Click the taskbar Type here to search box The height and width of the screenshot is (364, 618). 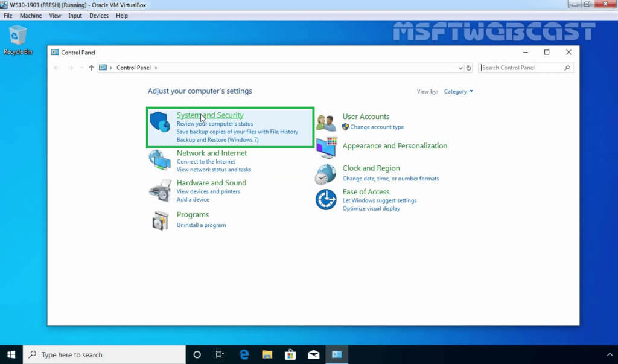(x=104, y=354)
